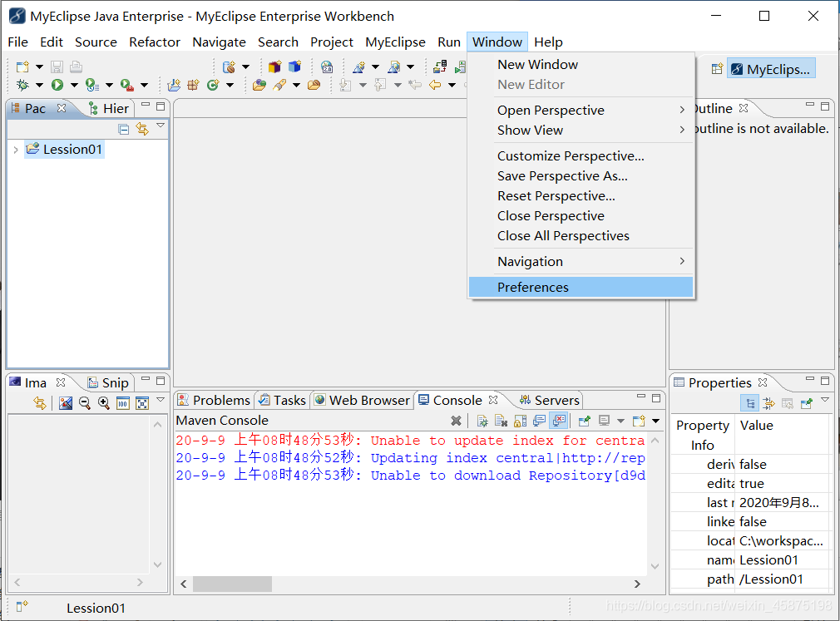Open the Show View submenu
The height and width of the screenshot is (621, 840).
coord(581,130)
